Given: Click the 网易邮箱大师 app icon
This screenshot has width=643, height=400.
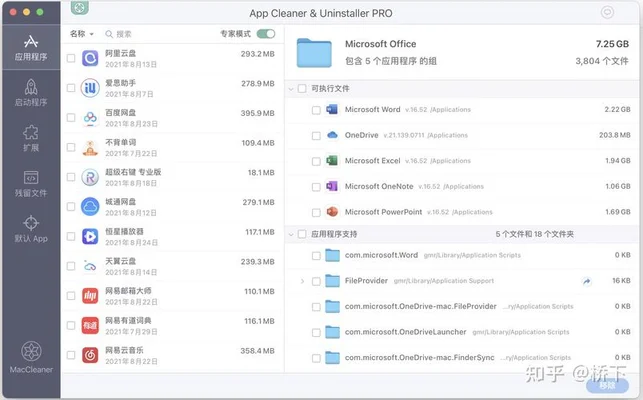Looking at the screenshot, I should (x=90, y=296).
